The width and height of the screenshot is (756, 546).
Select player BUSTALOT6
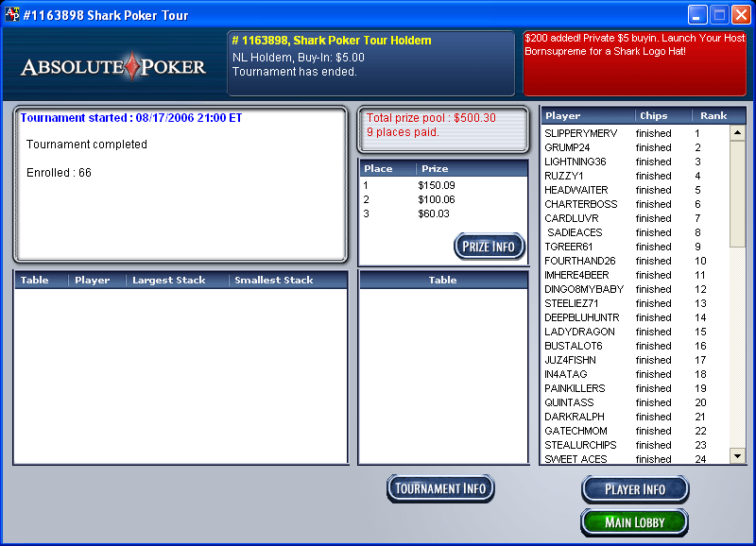click(635, 346)
